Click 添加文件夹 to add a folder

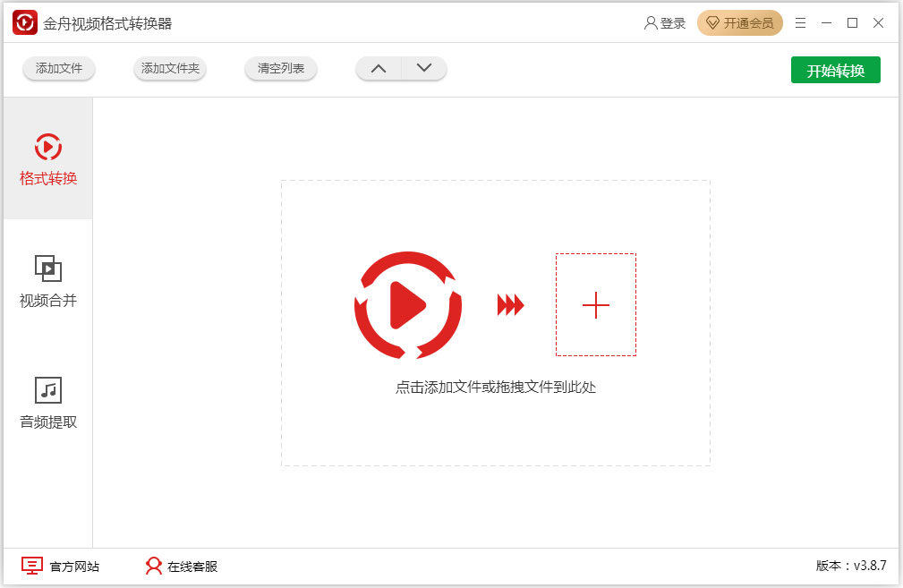tap(169, 69)
